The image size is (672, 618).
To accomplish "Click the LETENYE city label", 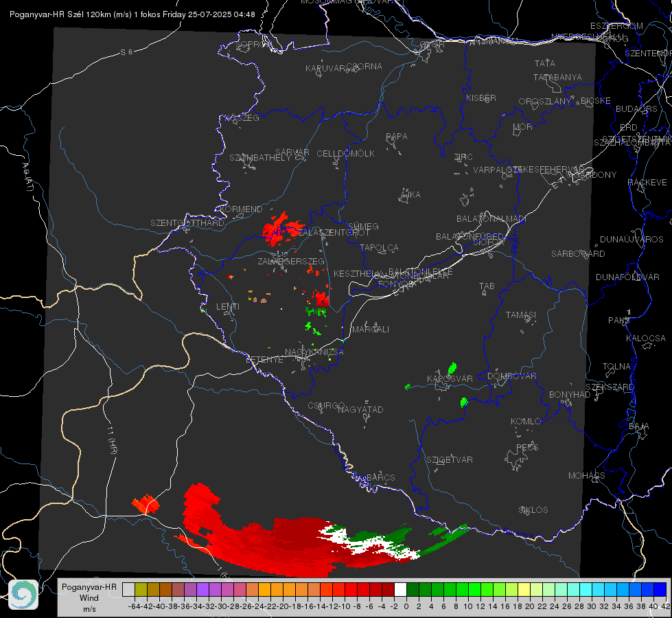I will pyautogui.click(x=264, y=360).
